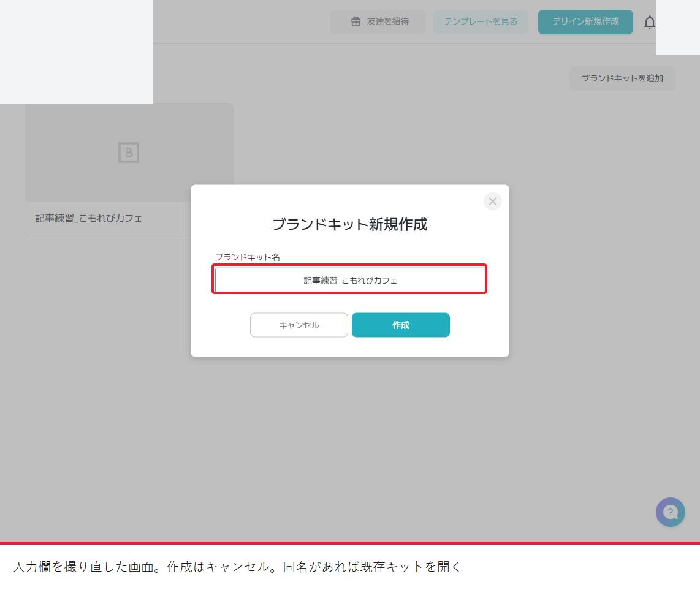Open the help chat bubble
The height and width of the screenshot is (590, 700).
click(670, 512)
